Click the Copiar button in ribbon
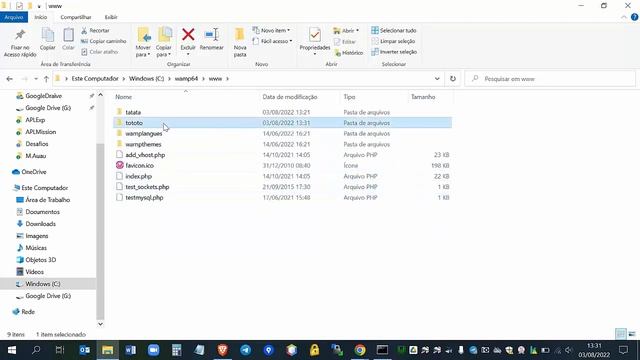 48,40
